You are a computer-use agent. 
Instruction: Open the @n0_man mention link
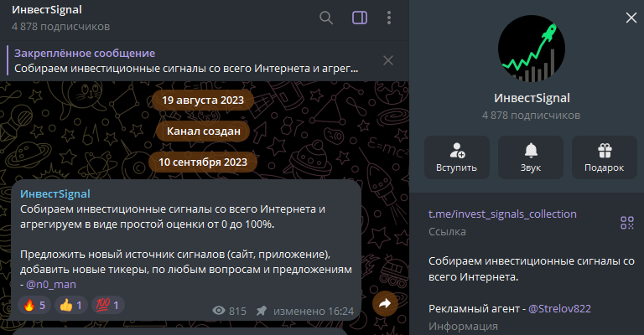point(51,285)
